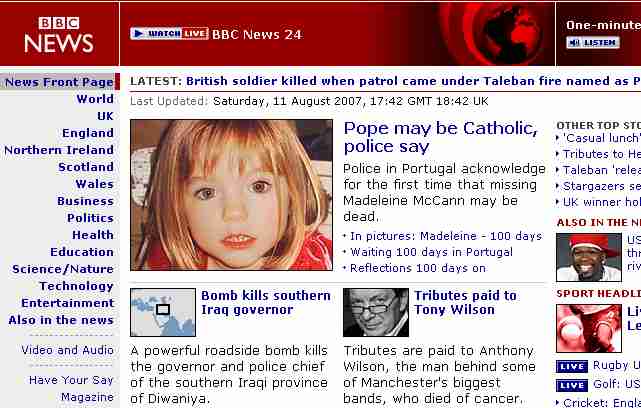Image resolution: width=641 pixels, height=408 pixels.
Task: Open the red-cap man thumbnail
Action: coord(589,257)
